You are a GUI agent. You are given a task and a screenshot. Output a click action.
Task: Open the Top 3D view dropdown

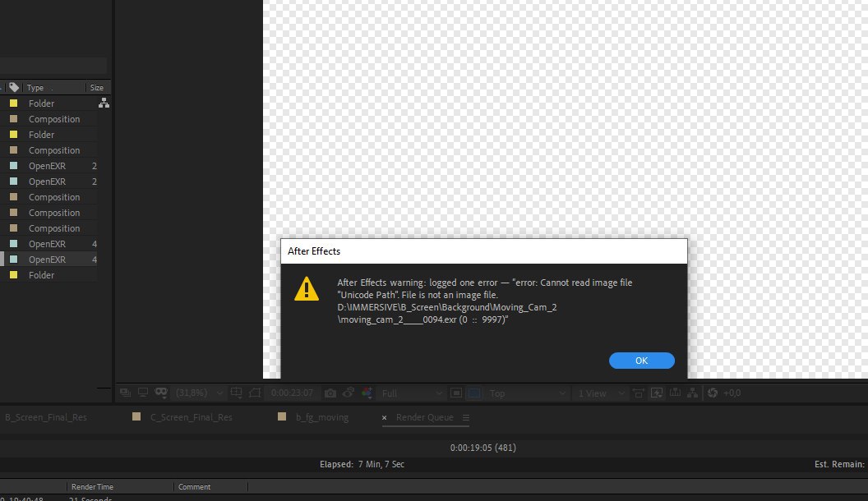coord(528,393)
